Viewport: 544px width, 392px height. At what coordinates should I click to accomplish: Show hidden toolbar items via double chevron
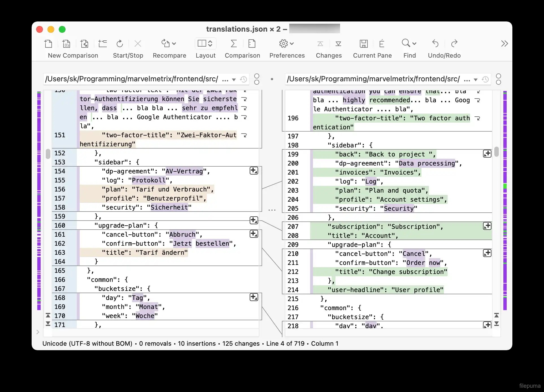tap(504, 43)
